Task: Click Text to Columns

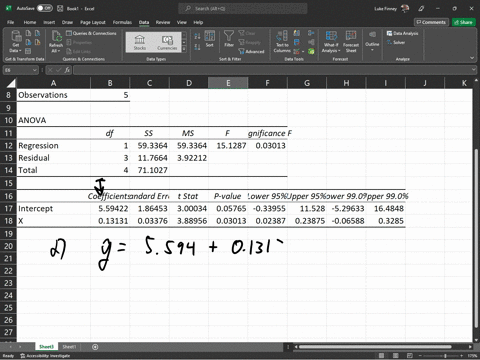Action: pyautogui.click(x=282, y=41)
